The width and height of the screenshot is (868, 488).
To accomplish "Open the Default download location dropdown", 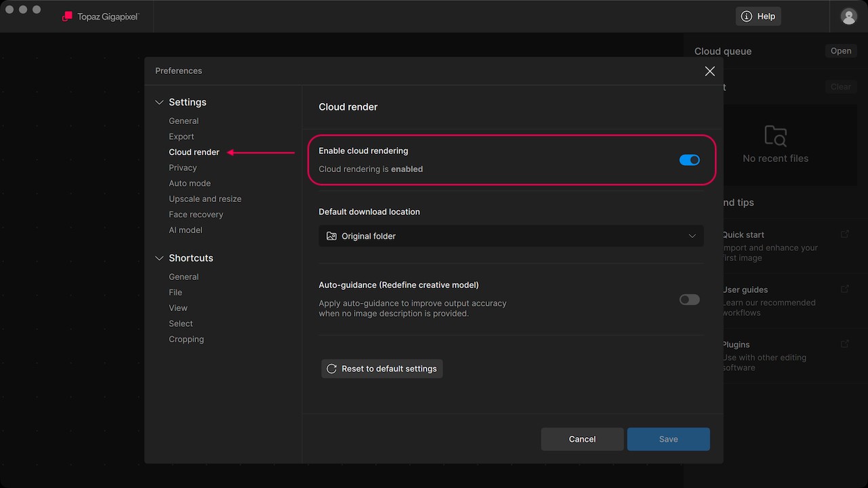I will [x=511, y=236].
